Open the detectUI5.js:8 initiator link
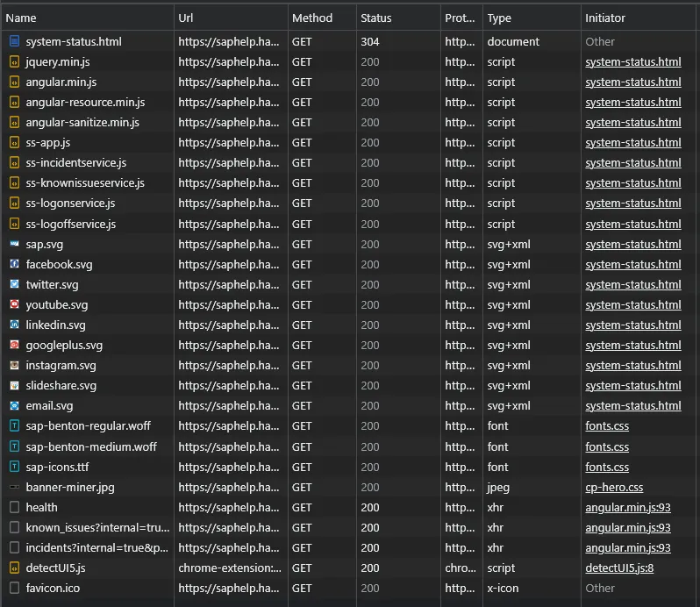The image size is (700, 607). coord(619,568)
